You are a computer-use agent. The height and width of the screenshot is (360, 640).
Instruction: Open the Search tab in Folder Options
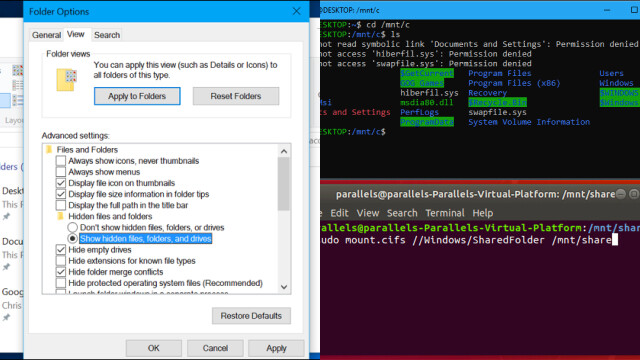coord(107,35)
